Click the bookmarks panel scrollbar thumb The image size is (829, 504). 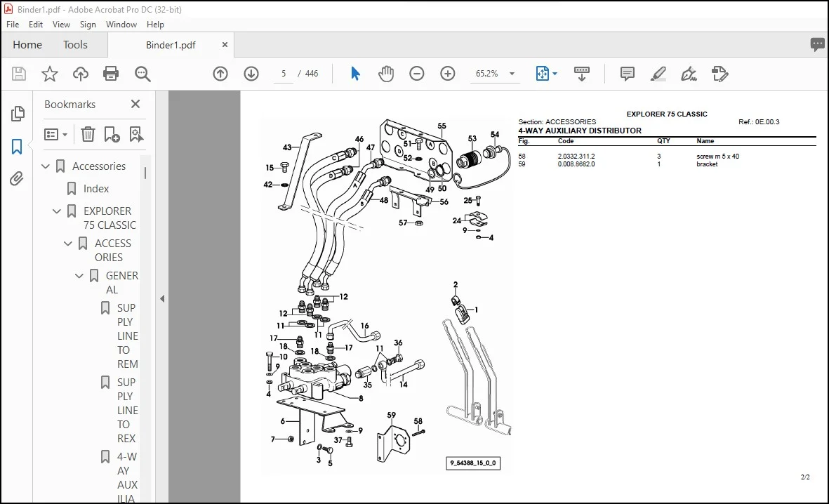coord(145,173)
